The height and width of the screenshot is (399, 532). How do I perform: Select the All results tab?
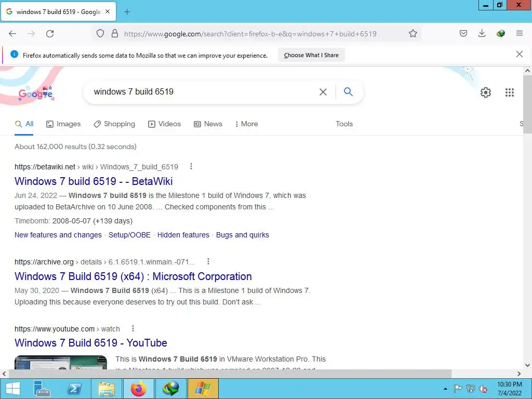pyautogui.click(x=24, y=124)
